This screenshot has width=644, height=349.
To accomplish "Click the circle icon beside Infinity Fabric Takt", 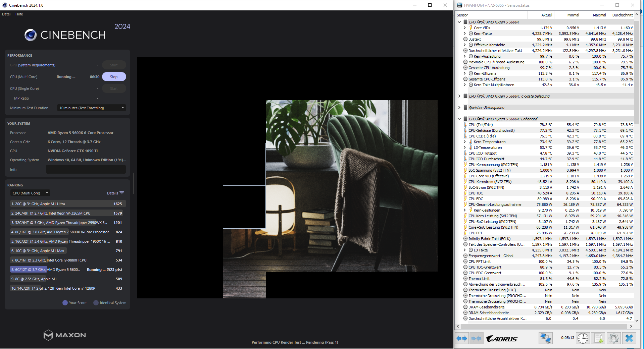I will tap(465, 239).
